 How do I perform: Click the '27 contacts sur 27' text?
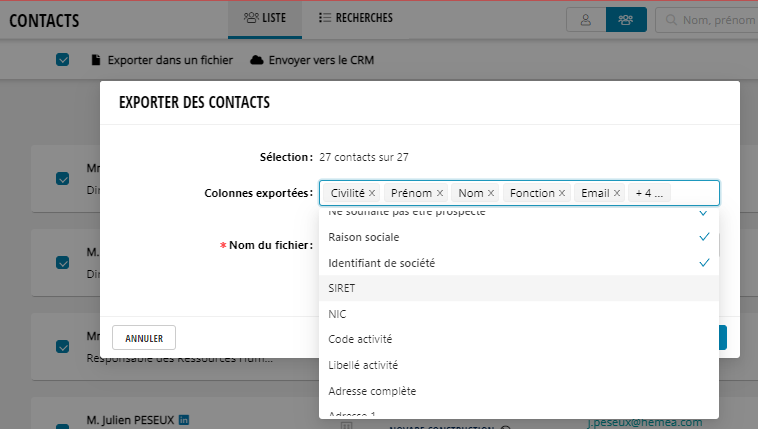364,157
